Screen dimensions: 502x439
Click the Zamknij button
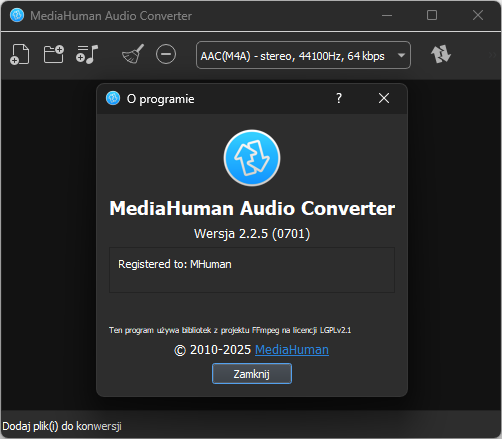[x=252, y=374]
